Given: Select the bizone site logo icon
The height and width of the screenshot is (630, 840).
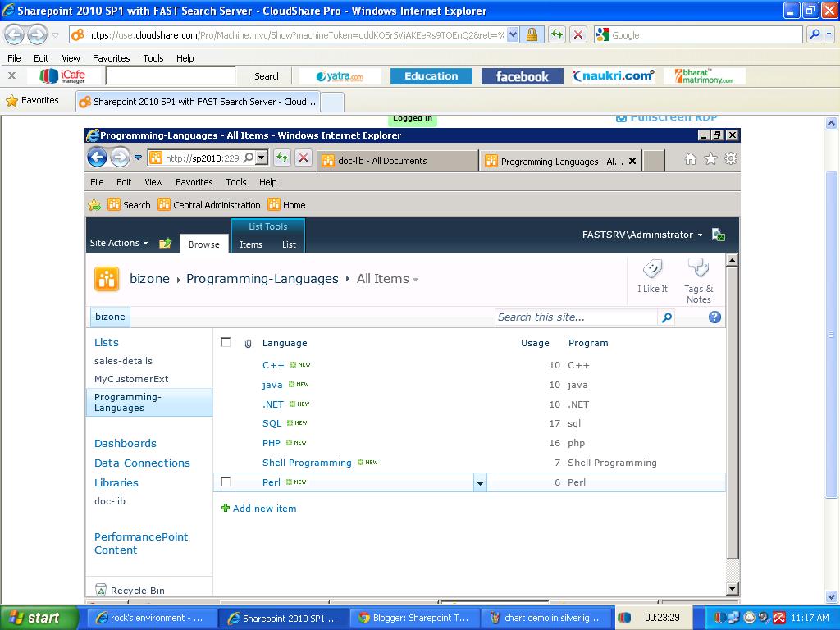Looking at the screenshot, I should point(107,278).
